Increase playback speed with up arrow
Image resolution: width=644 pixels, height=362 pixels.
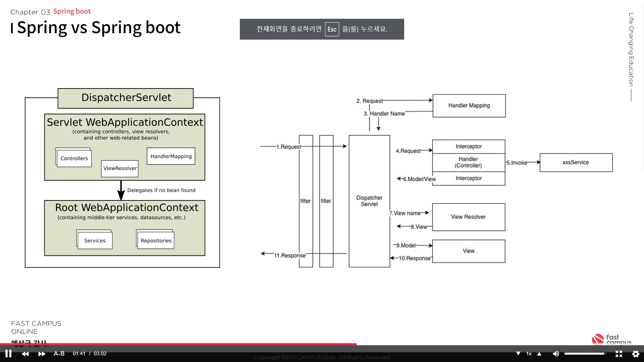coord(539,354)
